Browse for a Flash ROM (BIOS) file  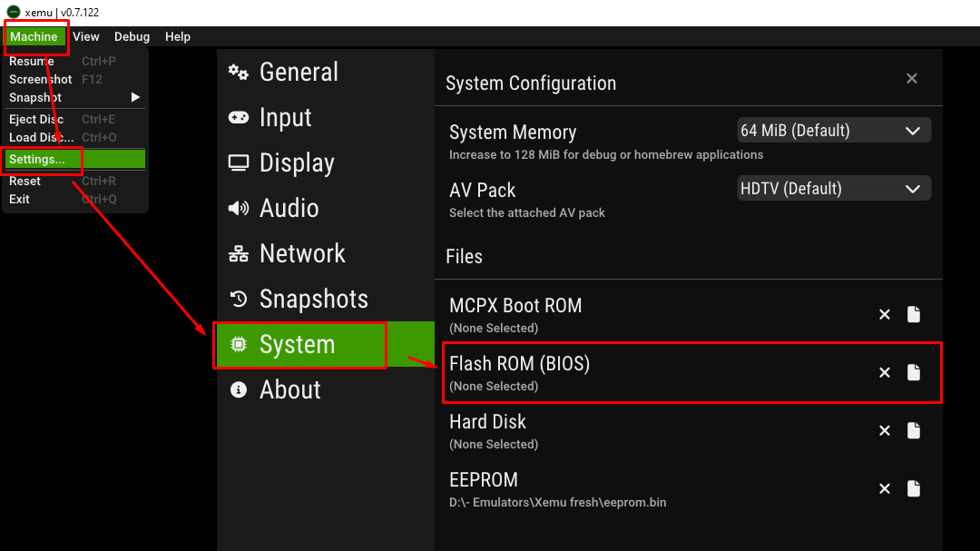tap(914, 373)
